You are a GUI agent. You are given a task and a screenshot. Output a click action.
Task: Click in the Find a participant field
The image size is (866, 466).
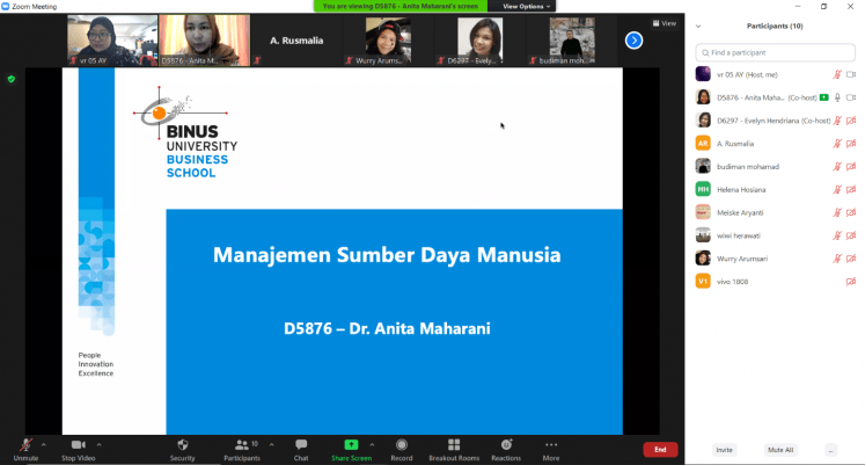coord(775,53)
